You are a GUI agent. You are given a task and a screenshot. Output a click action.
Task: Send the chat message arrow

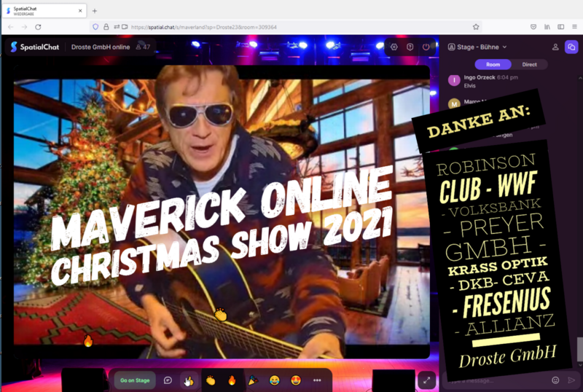coord(571,380)
